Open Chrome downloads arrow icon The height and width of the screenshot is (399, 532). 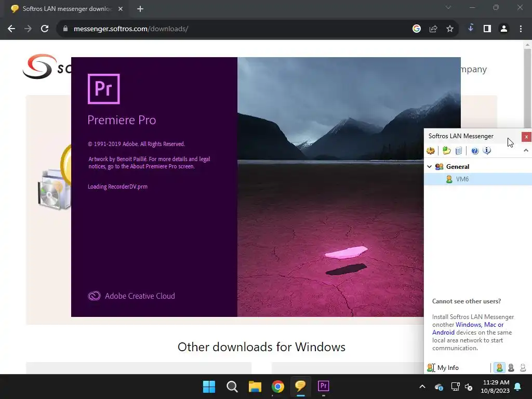[x=471, y=29]
